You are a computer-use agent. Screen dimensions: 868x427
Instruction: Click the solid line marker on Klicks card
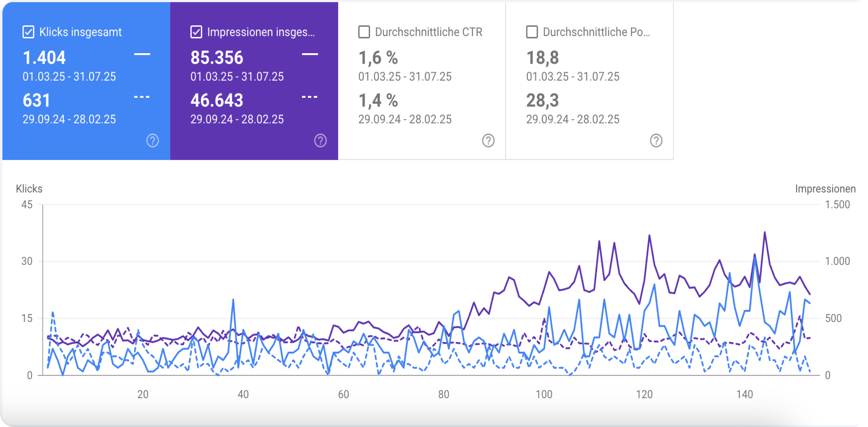[x=142, y=54]
